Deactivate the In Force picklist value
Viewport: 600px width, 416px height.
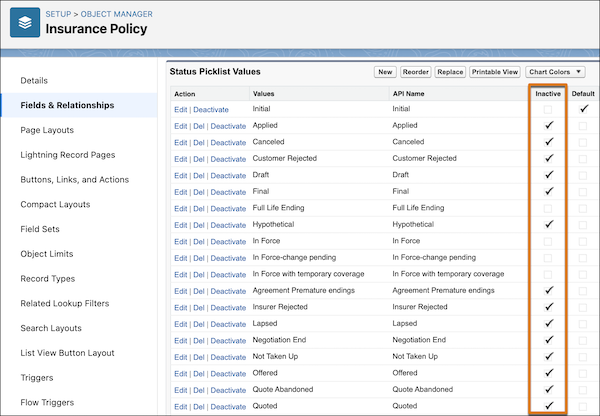228,241
